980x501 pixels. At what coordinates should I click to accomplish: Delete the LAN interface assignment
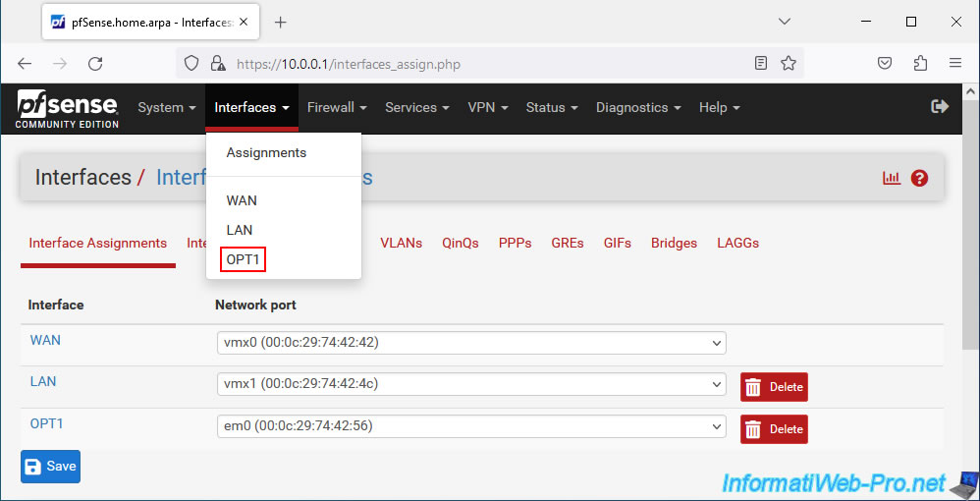(x=775, y=387)
